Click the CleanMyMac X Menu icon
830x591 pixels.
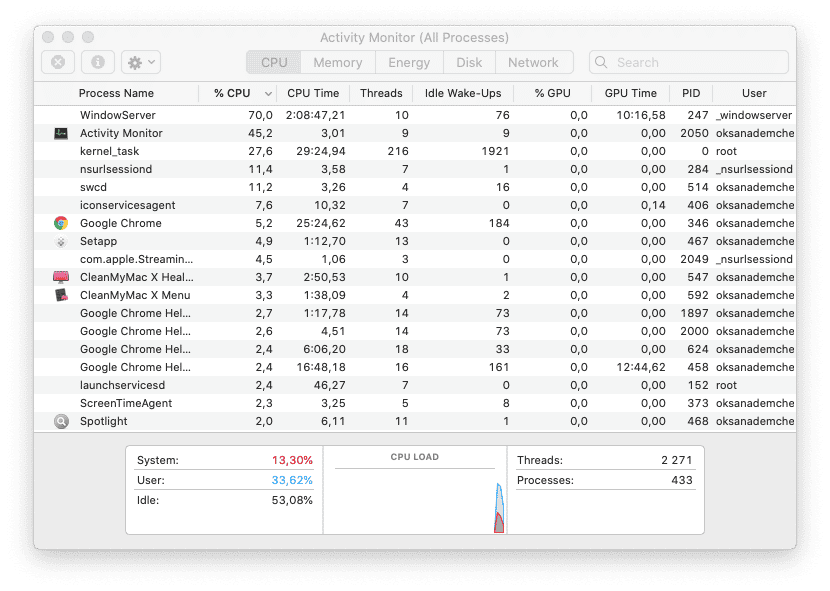61,296
